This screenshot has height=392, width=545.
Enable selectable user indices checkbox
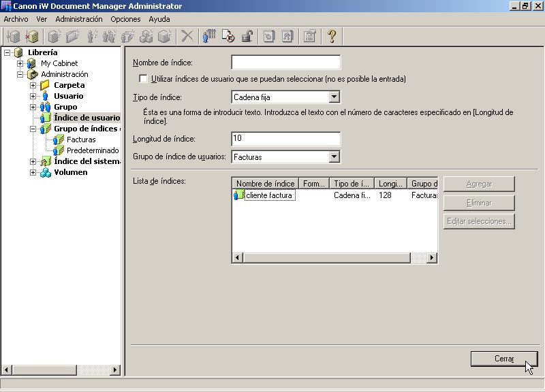(143, 78)
